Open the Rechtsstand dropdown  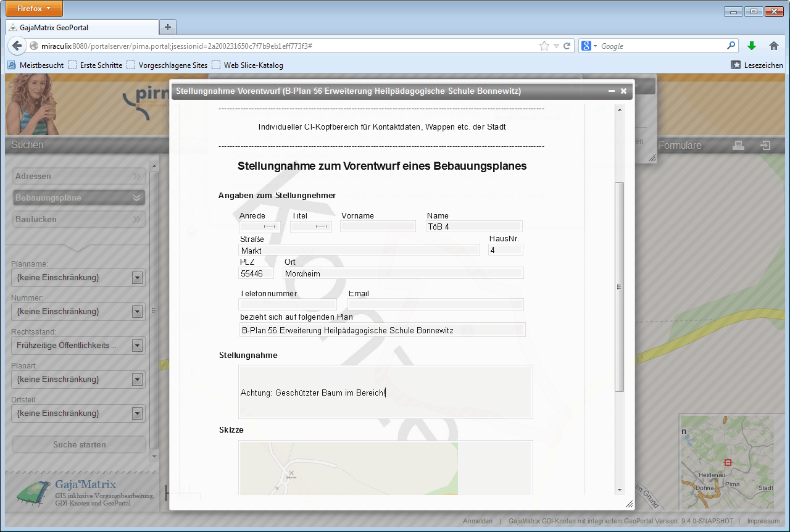[x=137, y=346]
